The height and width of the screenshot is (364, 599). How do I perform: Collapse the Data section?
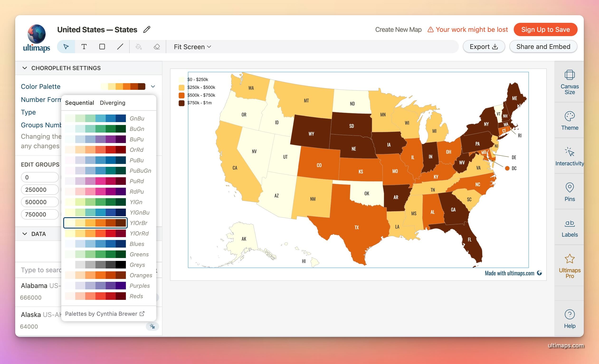(24, 234)
